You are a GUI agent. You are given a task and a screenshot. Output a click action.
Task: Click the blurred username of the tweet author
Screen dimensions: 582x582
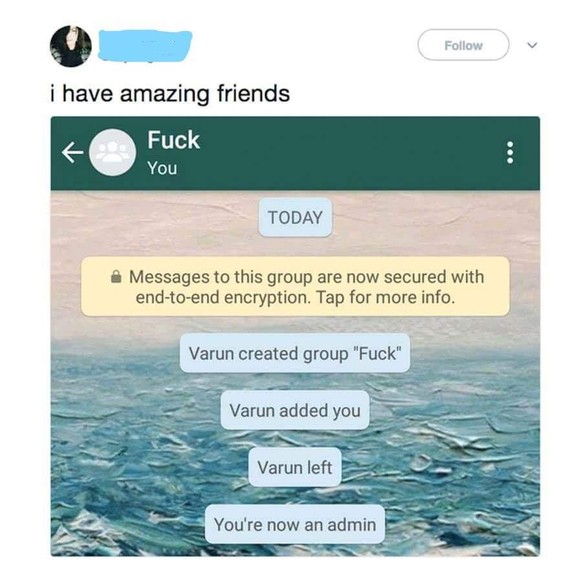tap(145, 46)
